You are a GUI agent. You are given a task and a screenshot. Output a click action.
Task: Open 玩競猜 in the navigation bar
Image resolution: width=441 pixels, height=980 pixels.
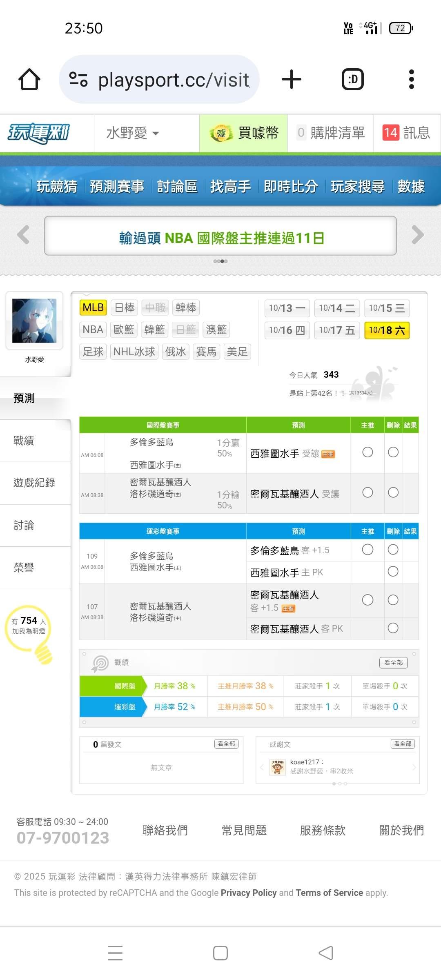pyautogui.click(x=57, y=187)
